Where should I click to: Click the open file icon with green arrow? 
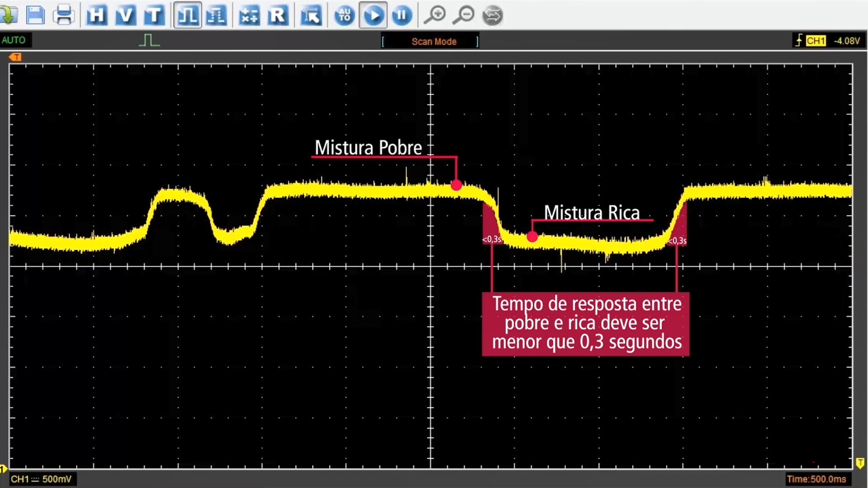point(8,15)
